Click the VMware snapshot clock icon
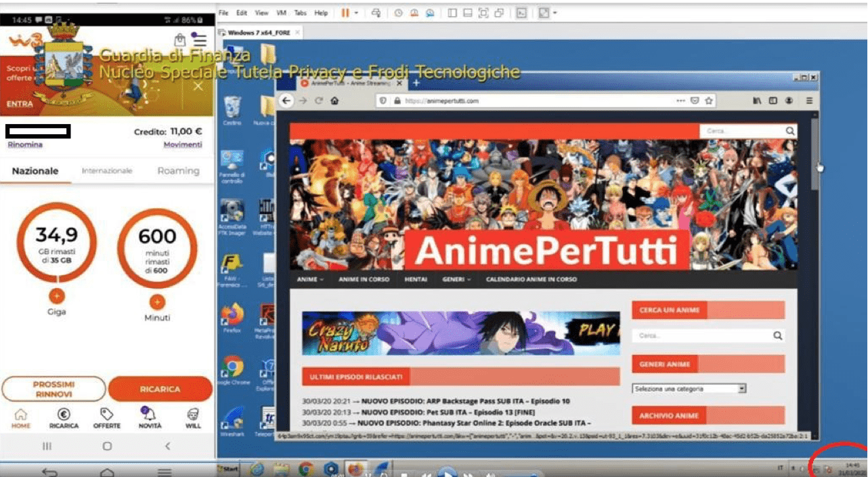This screenshot has height=477, width=868. (398, 13)
